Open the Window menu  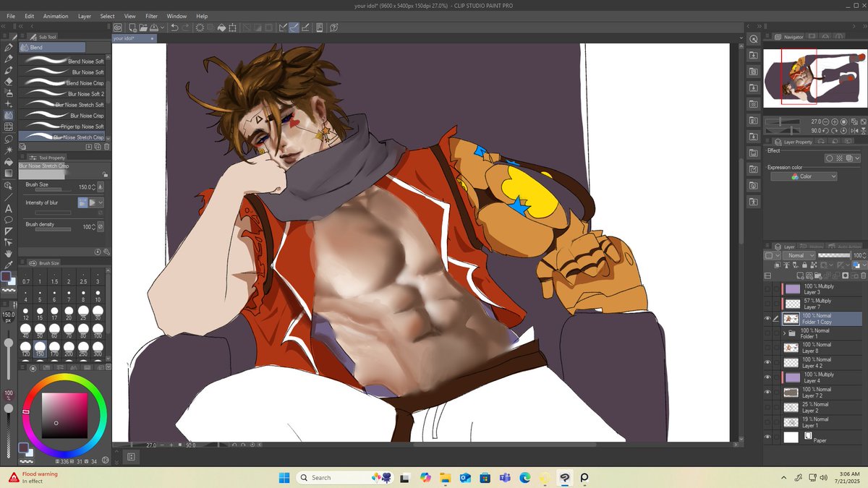[x=176, y=16]
